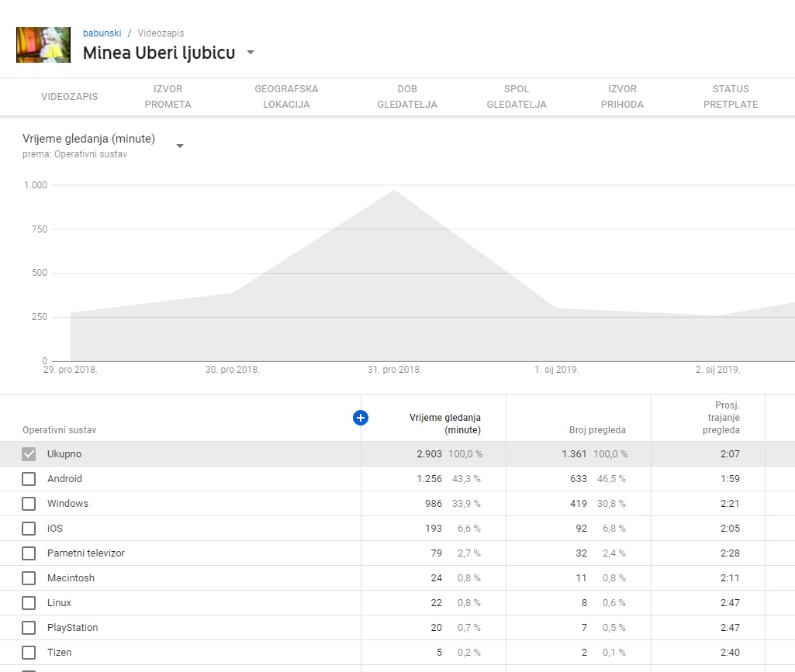Click the Videozapis breadcrumb text
Image resolution: width=795 pixels, height=672 pixels.
(161, 33)
